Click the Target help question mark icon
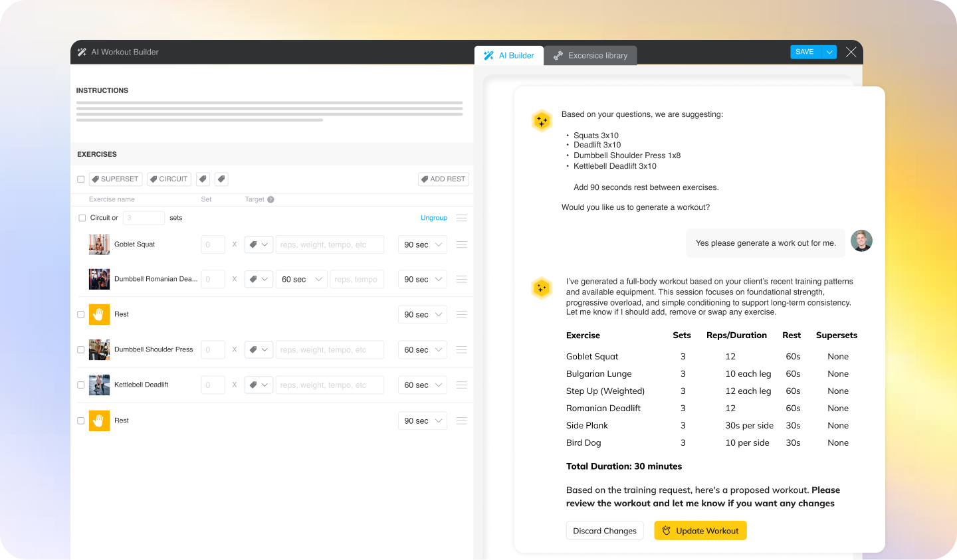Viewport: 957px width, 560px height. pyautogui.click(x=270, y=199)
